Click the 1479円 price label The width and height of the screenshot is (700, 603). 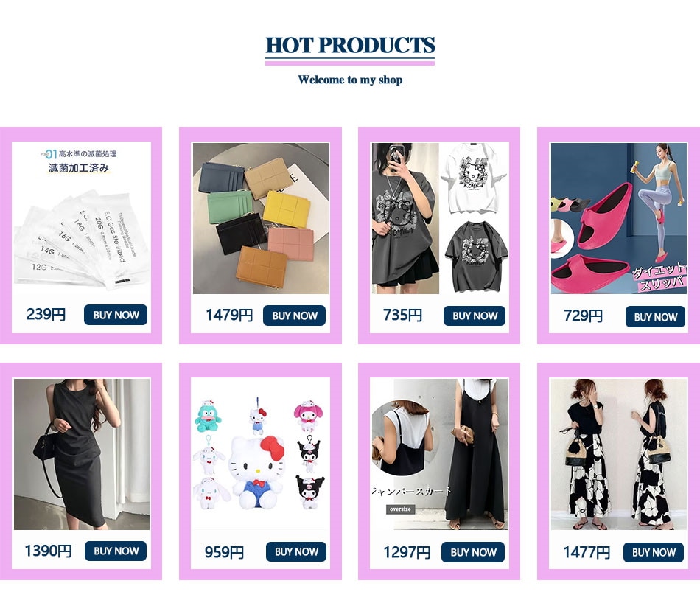[229, 316]
